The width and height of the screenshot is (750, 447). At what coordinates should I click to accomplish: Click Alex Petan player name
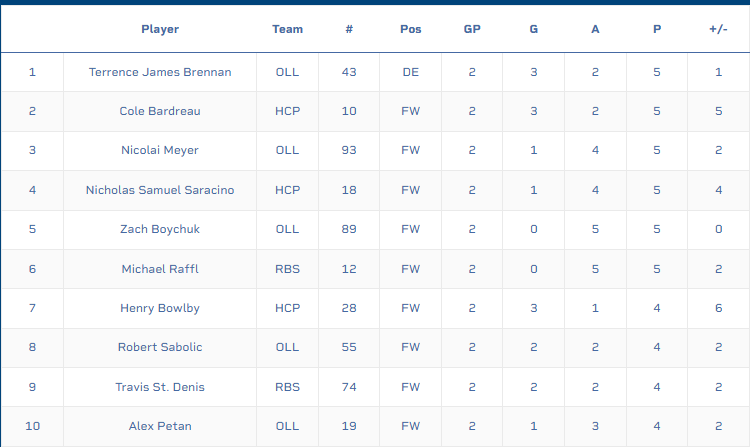(160, 426)
